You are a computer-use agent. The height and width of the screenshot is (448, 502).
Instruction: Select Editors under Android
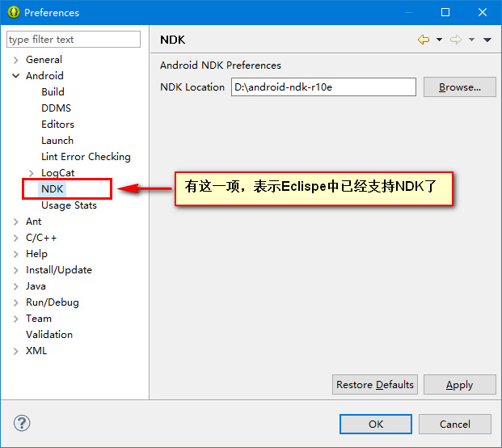point(57,125)
